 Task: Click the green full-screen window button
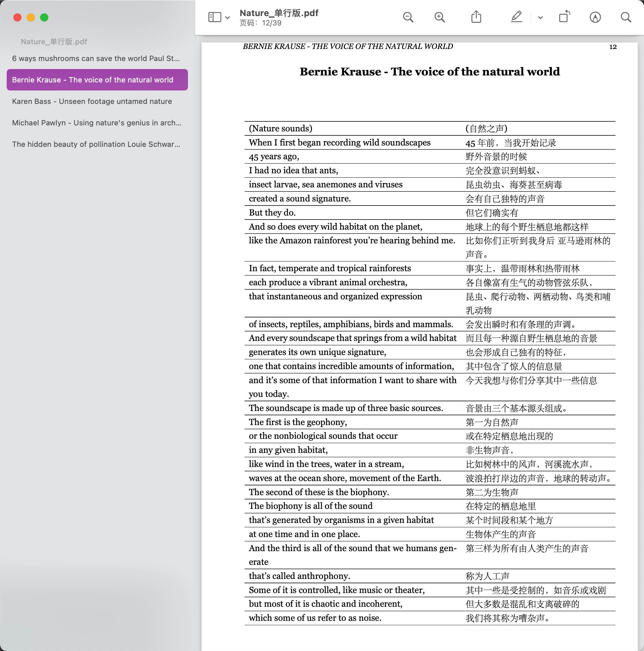click(x=45, y=17)
